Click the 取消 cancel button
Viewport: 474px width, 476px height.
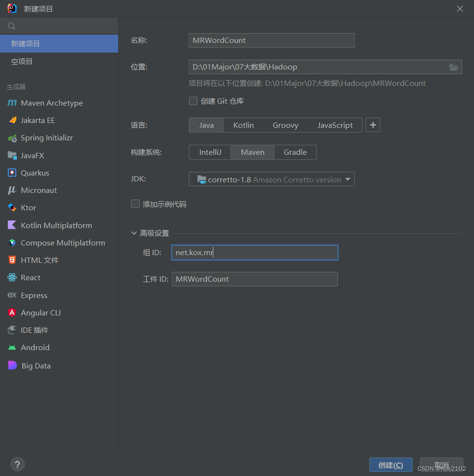(x=442, y=465)
